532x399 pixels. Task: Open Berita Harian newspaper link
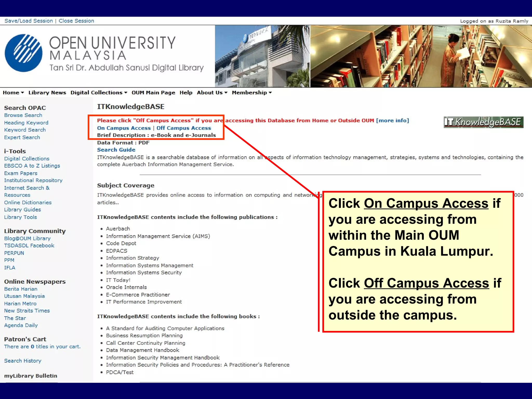tap(21, 289)
